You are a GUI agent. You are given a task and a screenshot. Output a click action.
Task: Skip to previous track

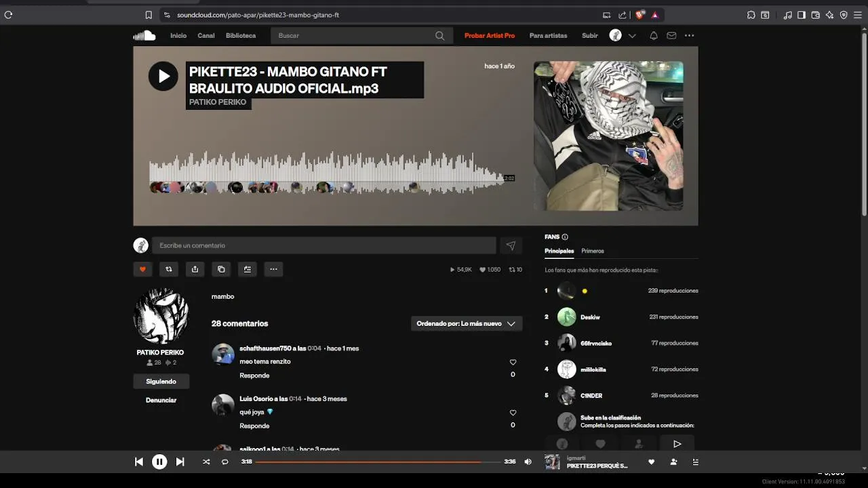pos(139,462)
